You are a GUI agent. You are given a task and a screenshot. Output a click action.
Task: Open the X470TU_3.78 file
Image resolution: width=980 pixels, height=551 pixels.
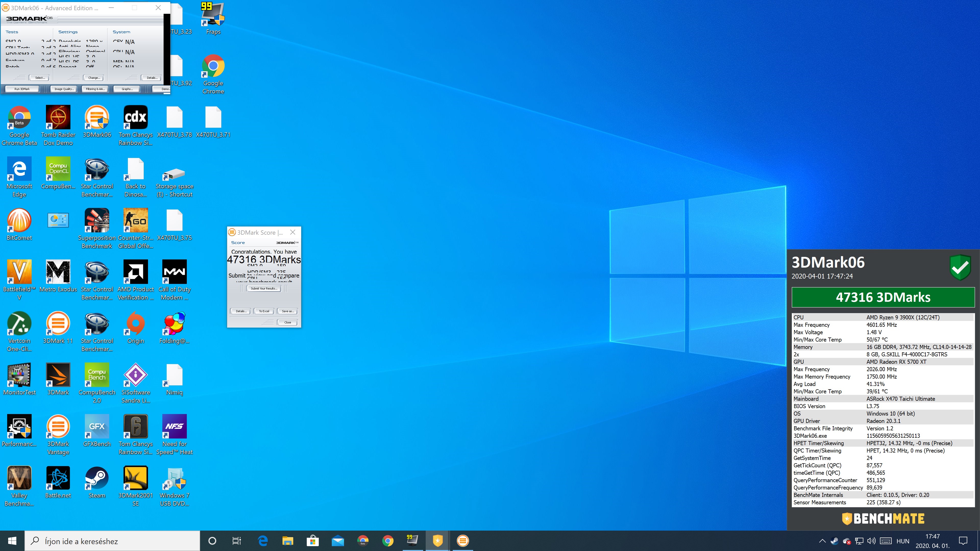pyautogui.click(x=175, y=122)
